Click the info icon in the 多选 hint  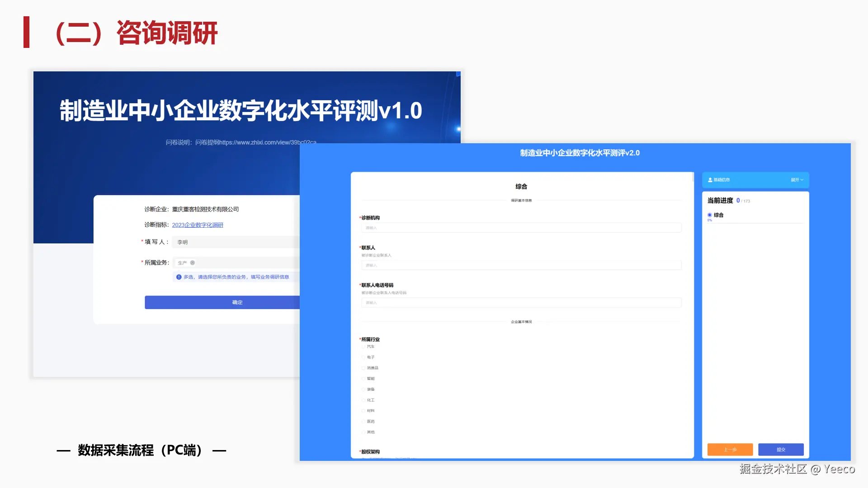(x=179, y=277)
